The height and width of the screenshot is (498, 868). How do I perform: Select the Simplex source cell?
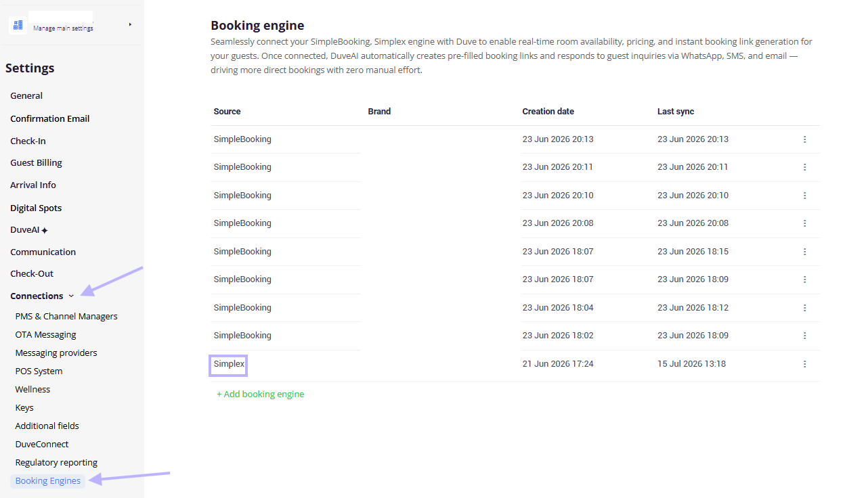[x=229, y=364]
